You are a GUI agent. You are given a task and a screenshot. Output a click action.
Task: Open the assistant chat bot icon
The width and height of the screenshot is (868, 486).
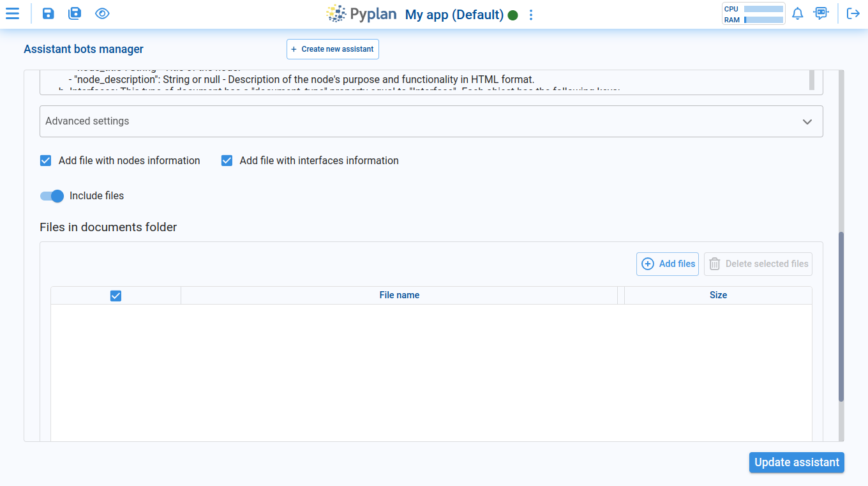821,13
